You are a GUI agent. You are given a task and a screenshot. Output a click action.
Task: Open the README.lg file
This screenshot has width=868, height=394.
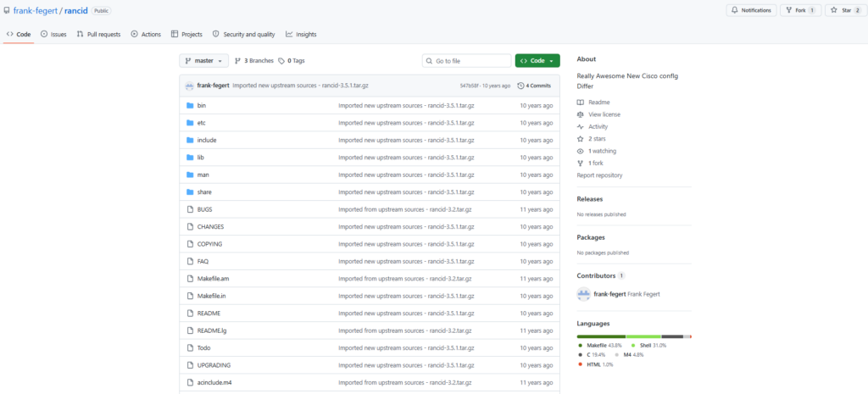(x=210, y=330)
